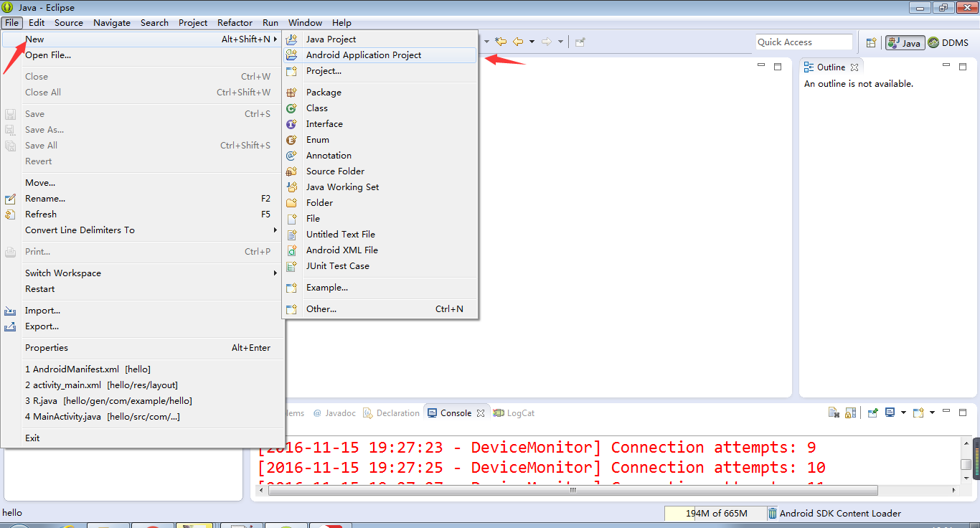The height and width of the screenshot is (528, 980).
Task: Click the console vertical scrollbar thumb
Action: 966,464
